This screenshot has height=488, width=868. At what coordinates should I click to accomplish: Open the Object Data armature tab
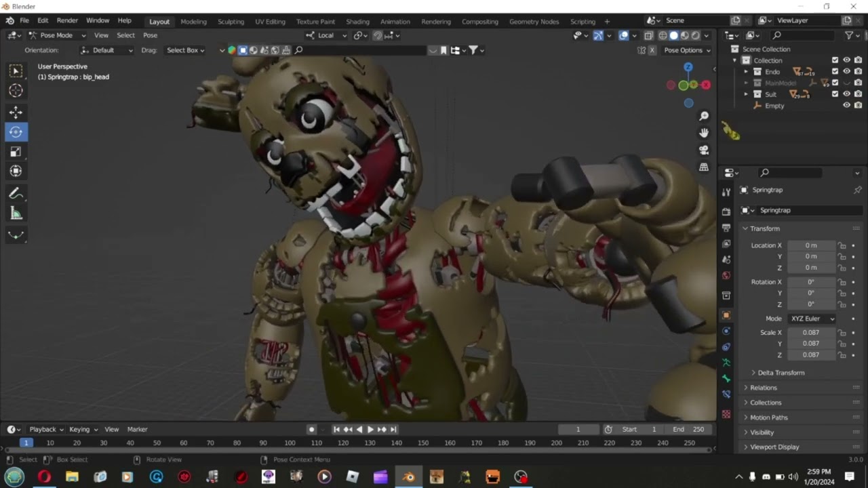(726, 363)
